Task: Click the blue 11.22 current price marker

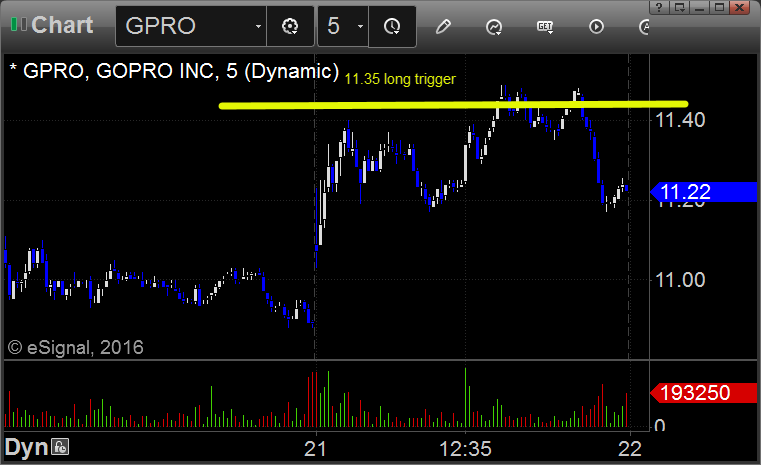Action: point(704,192)
